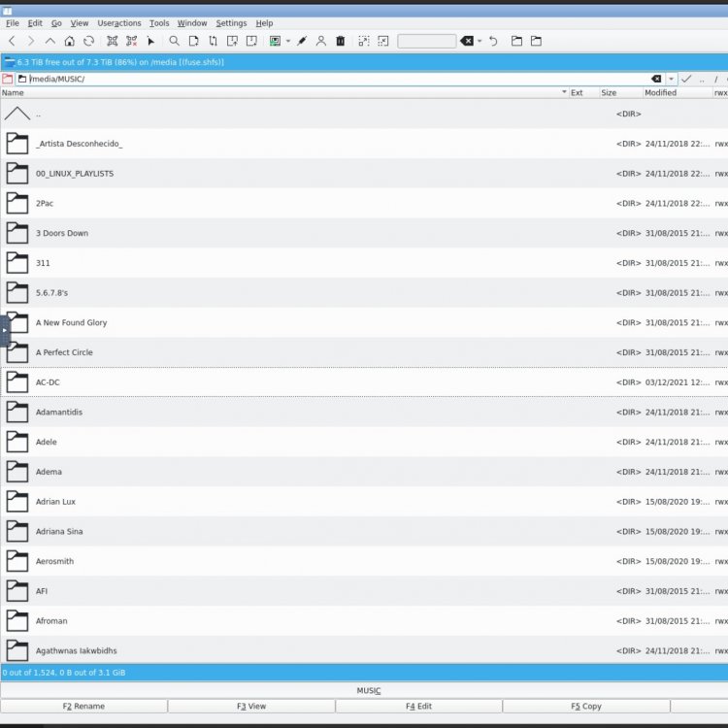Click the page with down arrow icon
The height and width of the screenshot is (728, 728).
[x=251, y=42]
